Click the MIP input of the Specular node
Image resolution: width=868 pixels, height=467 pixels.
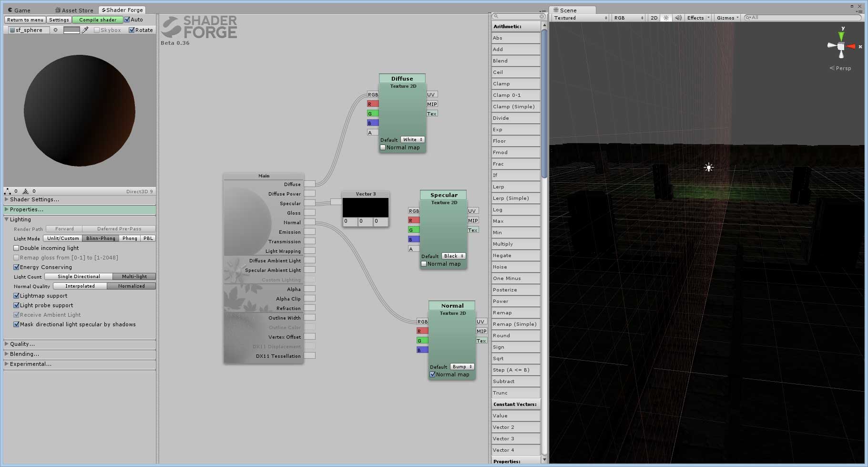[x=472, y=220]
